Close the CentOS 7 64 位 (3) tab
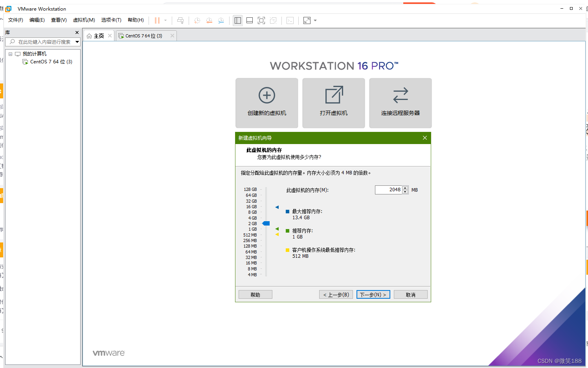The image size is (588, 368). [172, 36]
